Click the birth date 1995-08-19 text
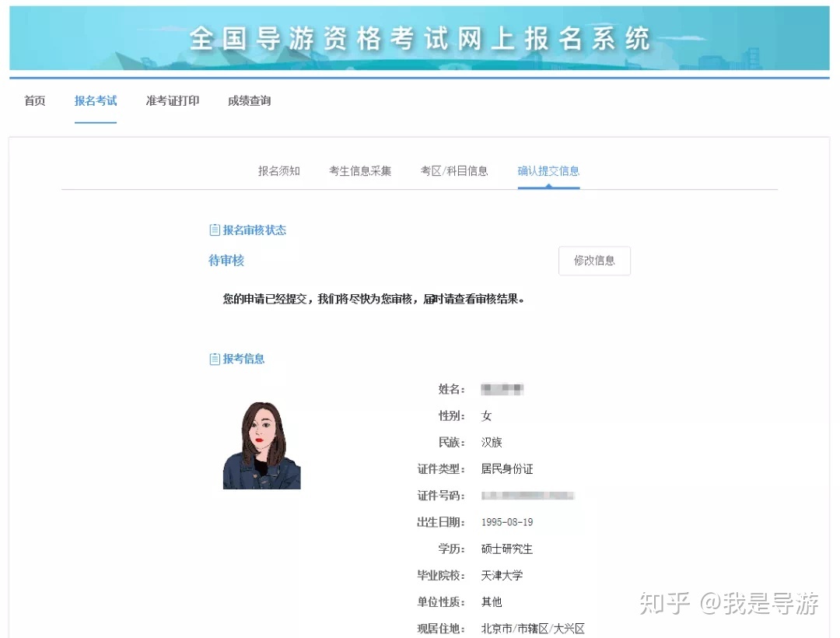 (504, 522)
